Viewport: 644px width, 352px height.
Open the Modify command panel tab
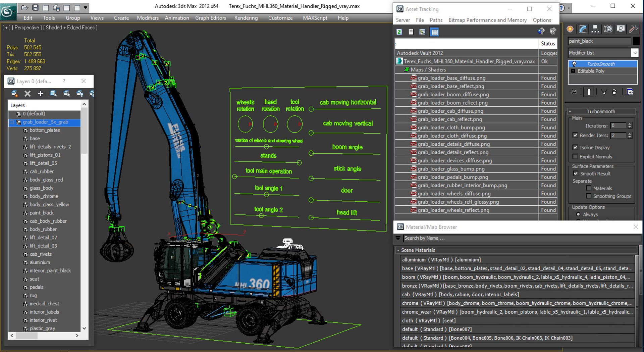(583, 29)
